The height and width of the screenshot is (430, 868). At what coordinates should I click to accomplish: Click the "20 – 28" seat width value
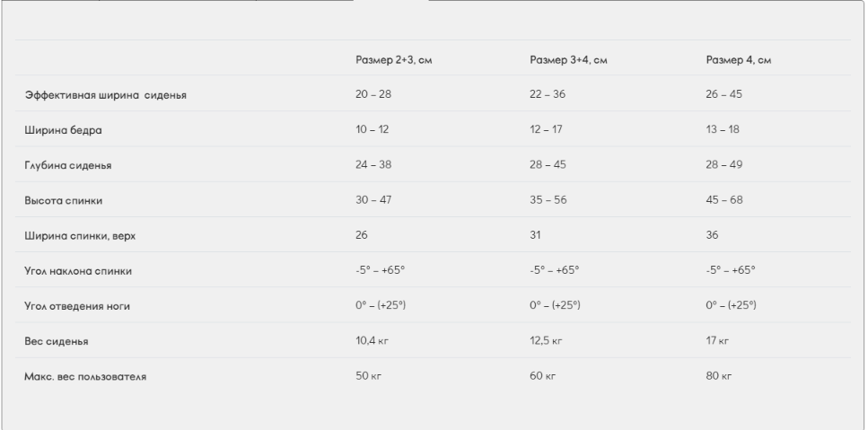point(373,94)
